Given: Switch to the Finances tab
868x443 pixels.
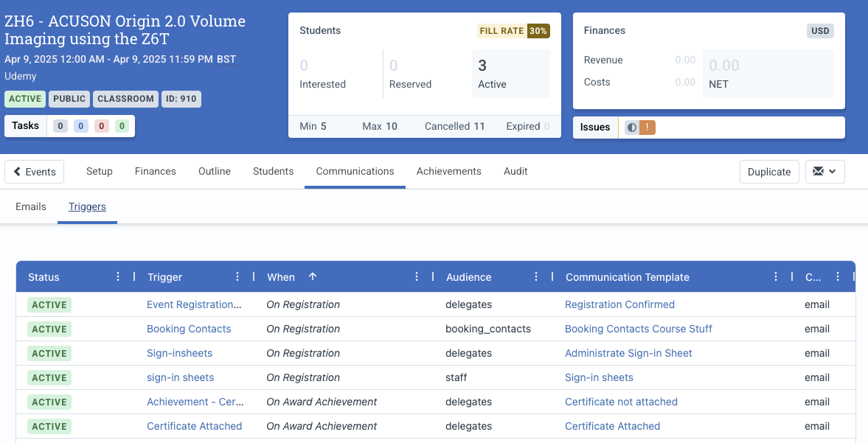Looking at the screenshot, I should [x=155, y=172].
